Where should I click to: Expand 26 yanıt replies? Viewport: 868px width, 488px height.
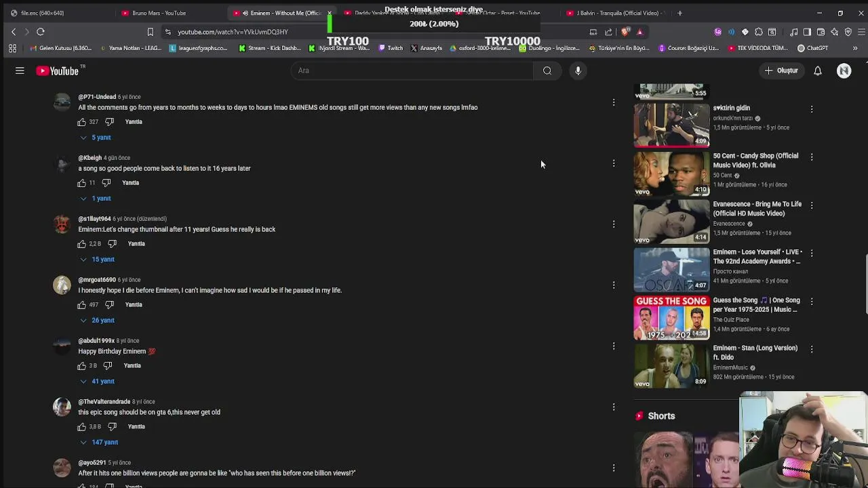pyautogui.click(x=97, y=321)
